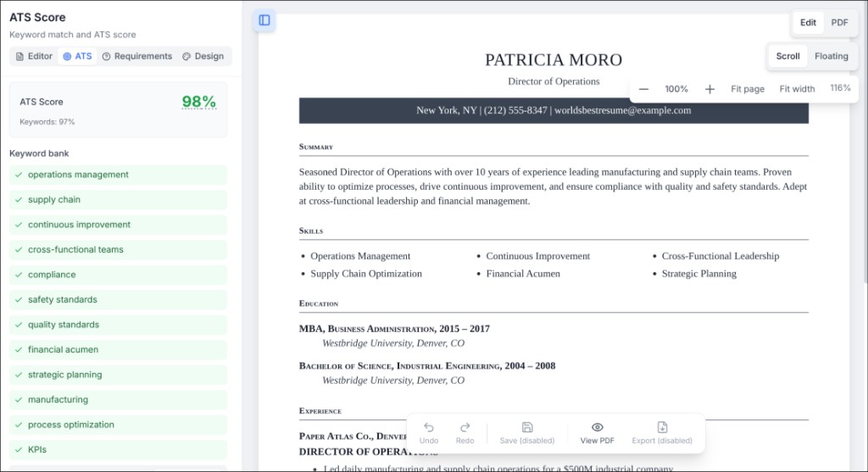
Task: Click the Save (disabled) disk icon
Action: [x=527, y=427]
